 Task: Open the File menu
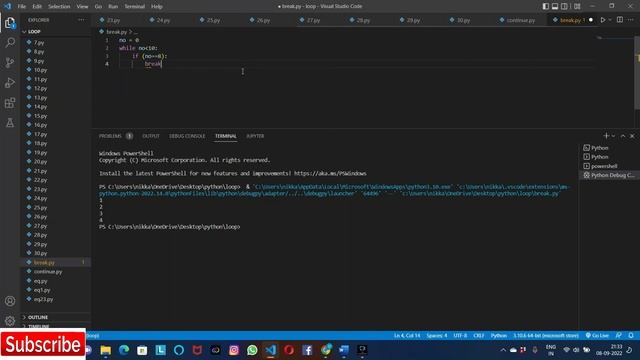pos(22,7)
